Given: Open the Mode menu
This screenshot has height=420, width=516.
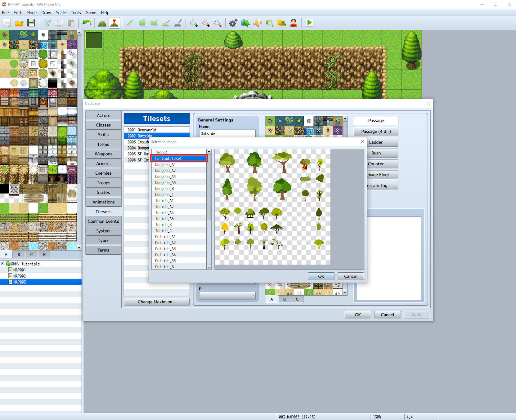Looking at the screenshot, I should click(32, 13).
